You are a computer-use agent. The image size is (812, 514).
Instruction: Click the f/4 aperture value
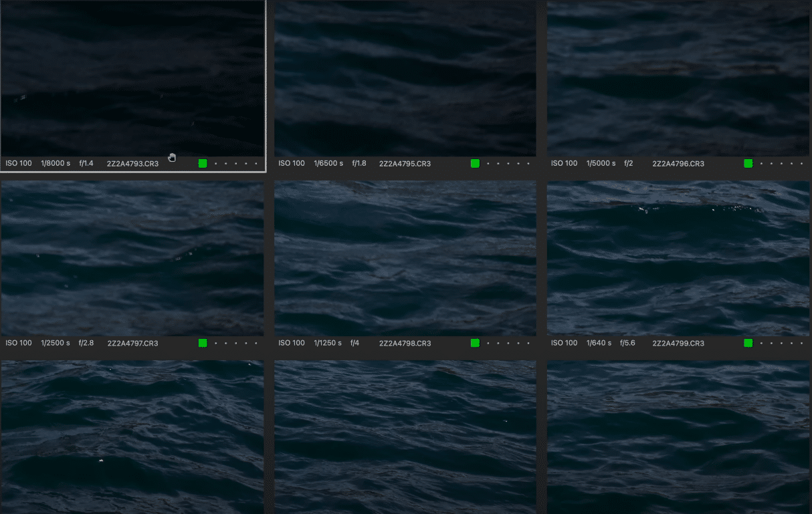coord(356,343)
